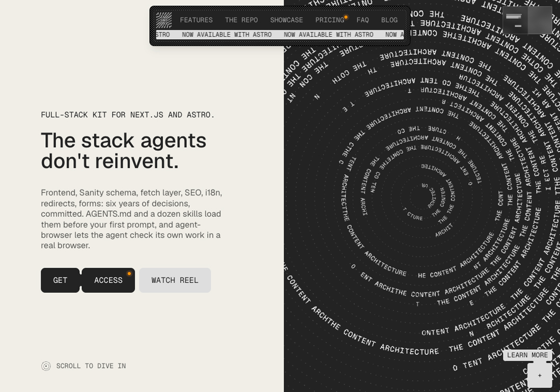This screenshot has width=560, height=392.
Task: Play the reel via WATCH REEL
Action: coord(175,281)
